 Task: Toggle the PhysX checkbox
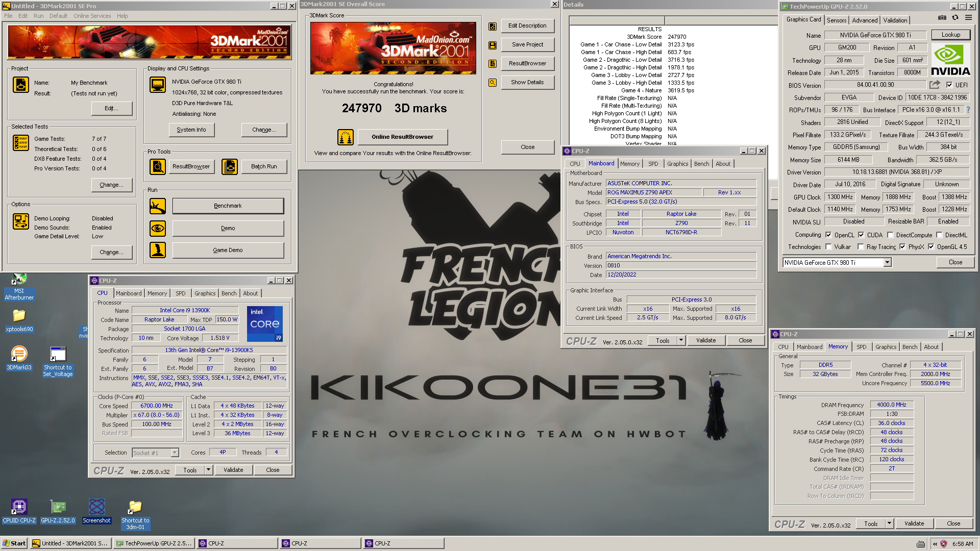902,247
